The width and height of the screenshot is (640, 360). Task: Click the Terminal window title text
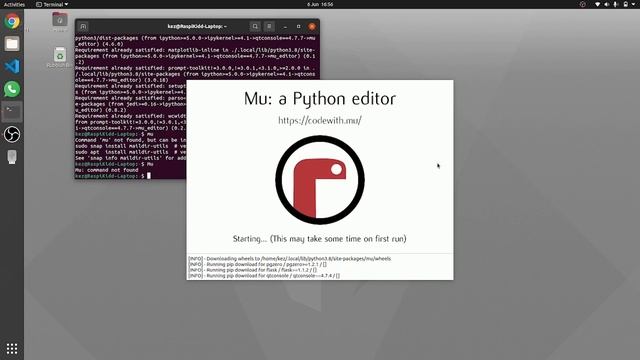pos(197,27)
